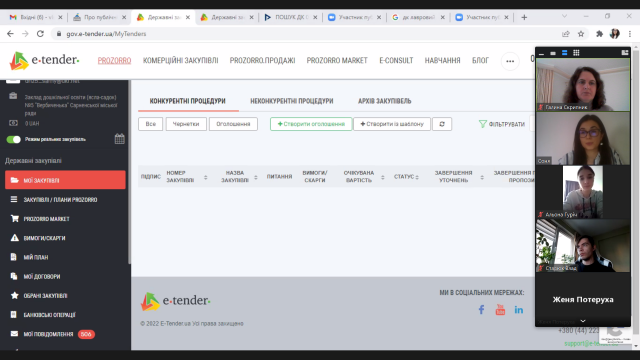Click the footer e-tender logo
Image resolution: width=640 pixels, height=360 pixels.
176,302
